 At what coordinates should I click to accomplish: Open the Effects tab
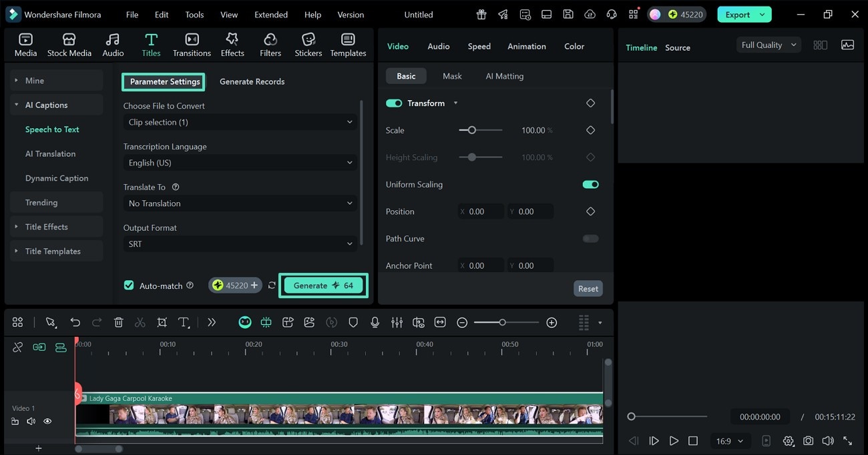tap(232, 45)
